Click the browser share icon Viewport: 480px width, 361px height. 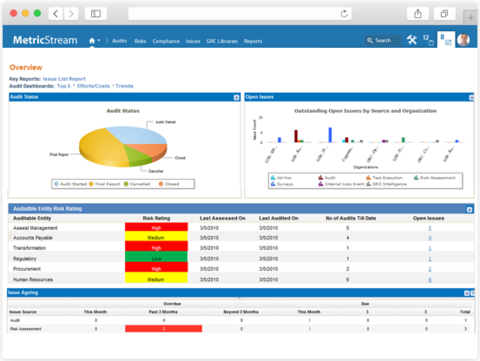[418, 14]
